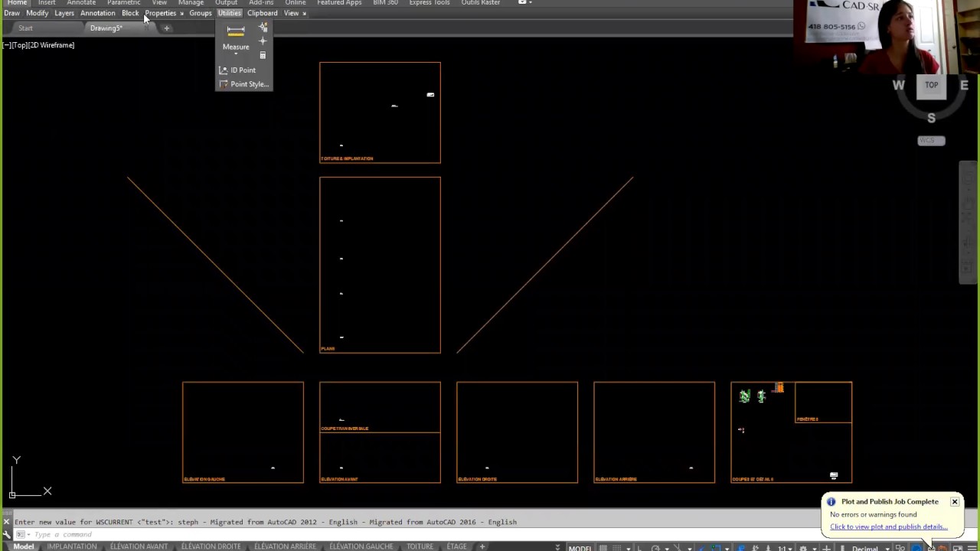
Task: Open the Featured Apps ribbon tab
Action: click(x=339, y=3)
